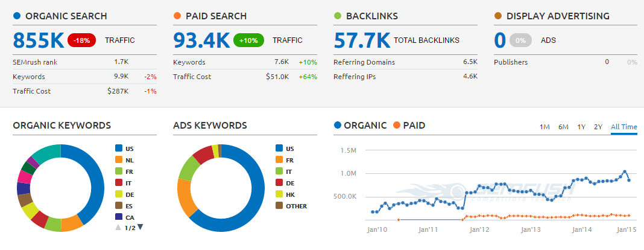Toggle the Organic series in chart legend
Viewport: 644px width, 250px height.
click(x=361, y=126)
